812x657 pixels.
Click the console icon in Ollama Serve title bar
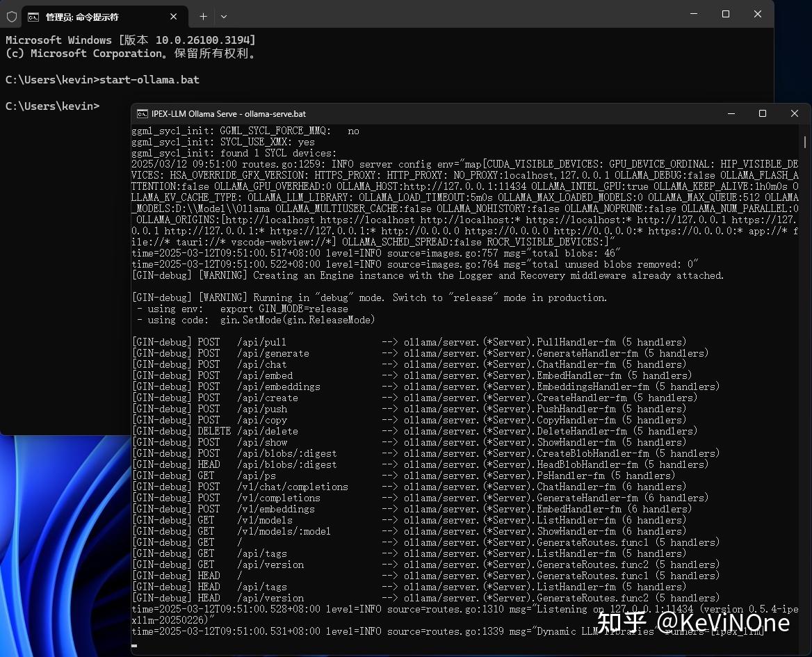[x=143, y=113]
